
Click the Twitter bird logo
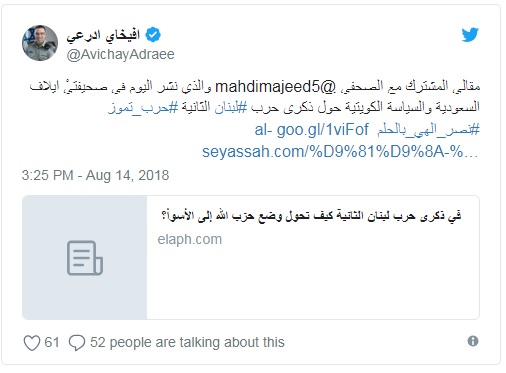[x=470, y=34]
